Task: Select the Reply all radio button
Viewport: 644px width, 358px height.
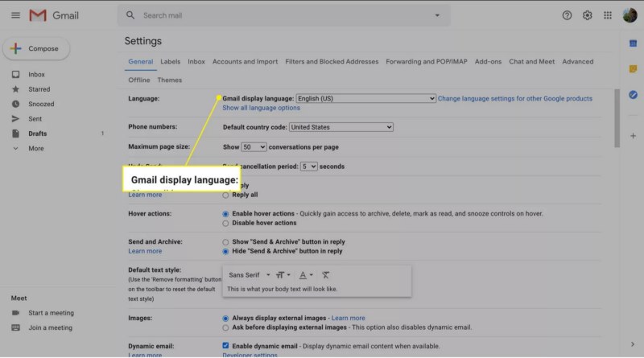Action: click(x=225, y=195)
